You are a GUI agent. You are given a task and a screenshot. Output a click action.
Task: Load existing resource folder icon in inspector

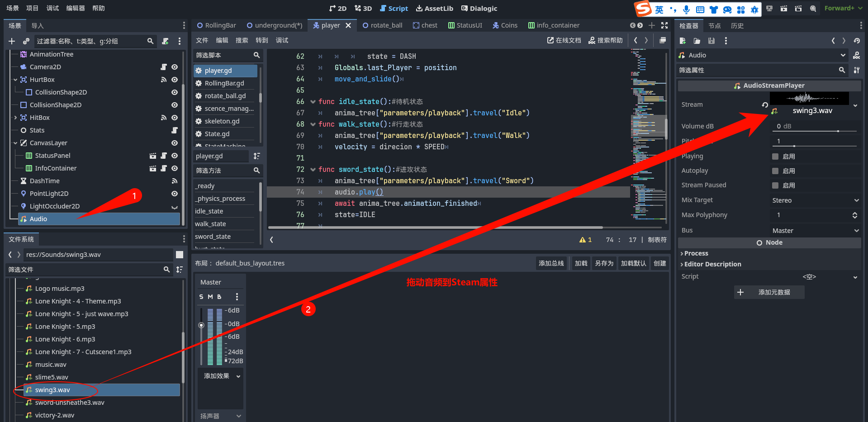(697, 41)
